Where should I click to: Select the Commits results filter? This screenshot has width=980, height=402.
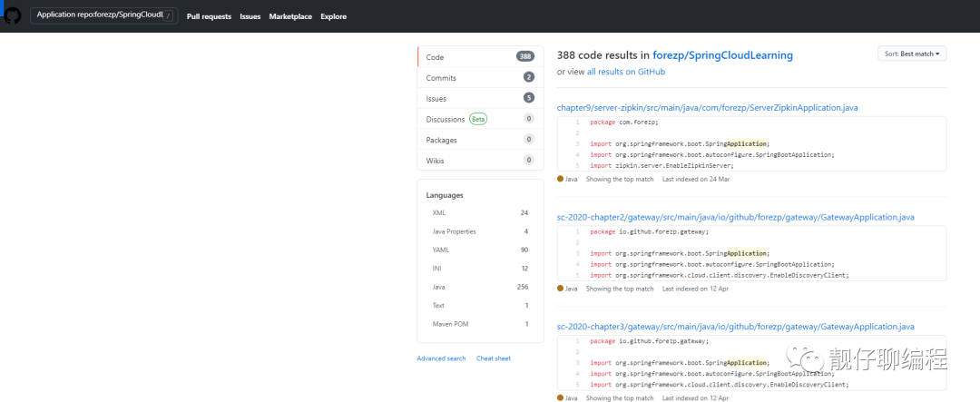click(x=480, y=77)
